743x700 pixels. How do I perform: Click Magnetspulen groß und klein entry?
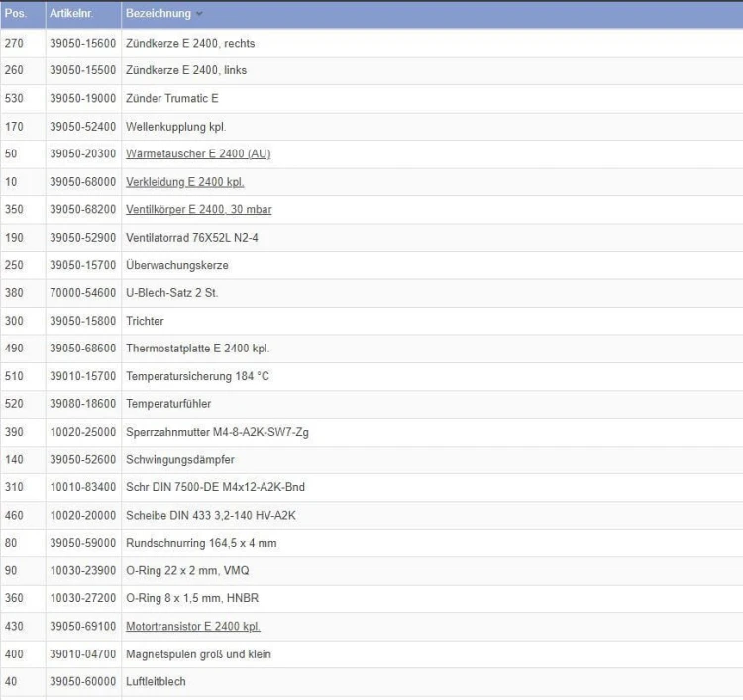198,654
